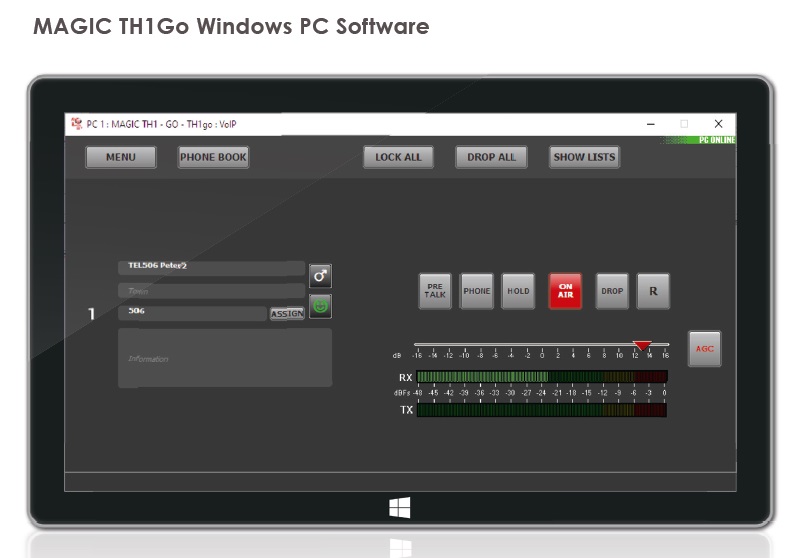Toggle the AGC button
Image resolution: width=811 pixels, height=558 pixels.
(x=704, y=349)
